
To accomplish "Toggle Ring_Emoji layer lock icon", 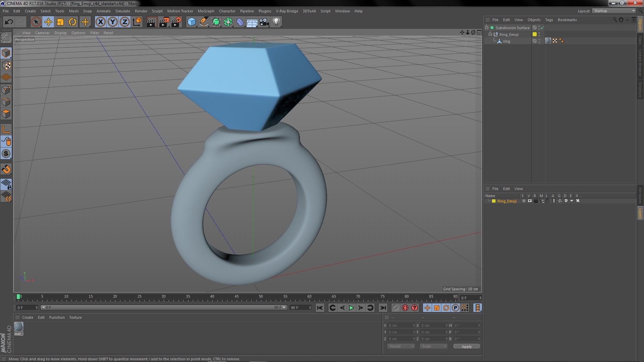I will 547,201.
